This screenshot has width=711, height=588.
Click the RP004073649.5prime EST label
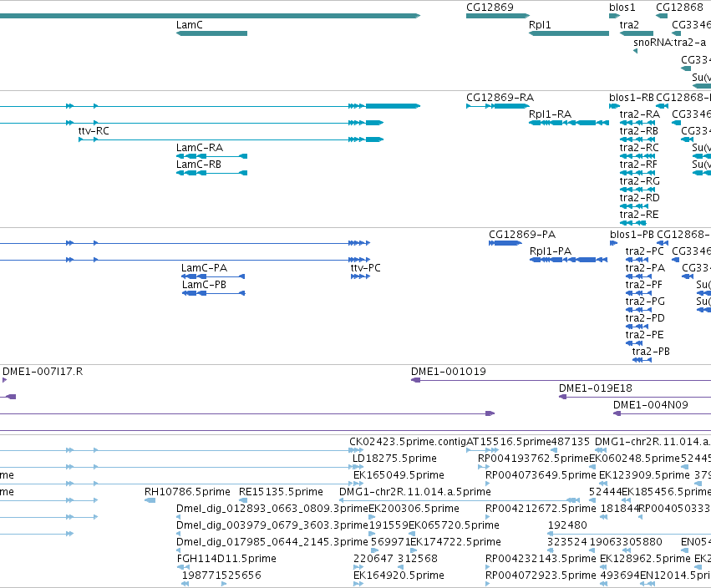click(x=541, y=475)
